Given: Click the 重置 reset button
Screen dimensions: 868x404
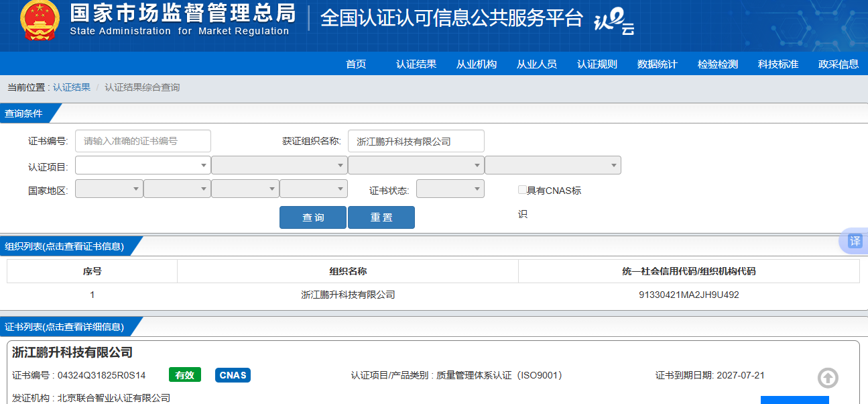Looking at the screenshot, I should [381, 217].
